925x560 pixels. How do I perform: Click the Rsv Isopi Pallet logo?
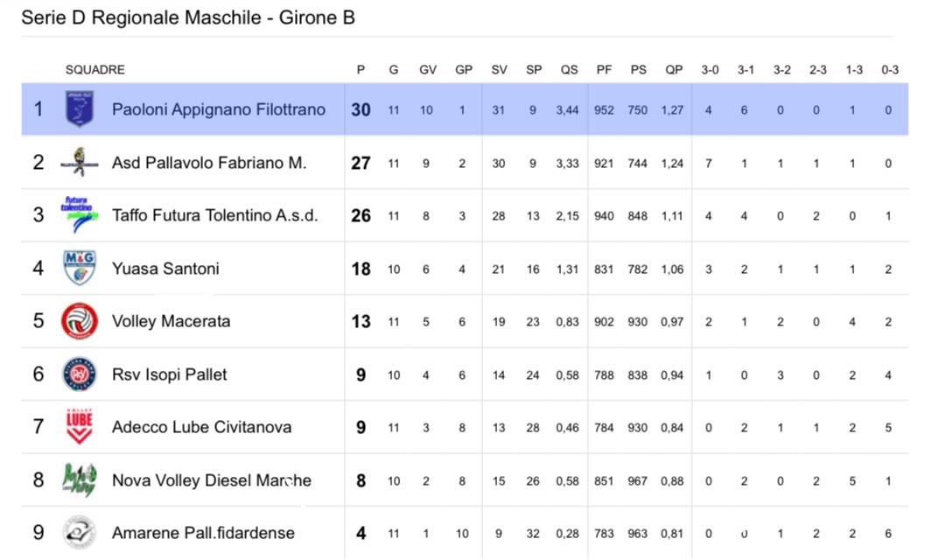(x=80, y=374)
